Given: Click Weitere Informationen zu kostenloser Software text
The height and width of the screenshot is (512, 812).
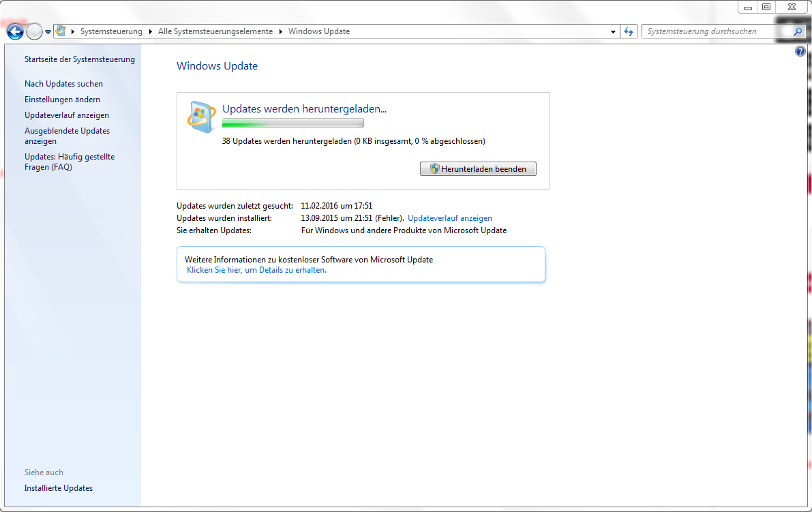Looking at the screenshot, I should click(309, 260).
